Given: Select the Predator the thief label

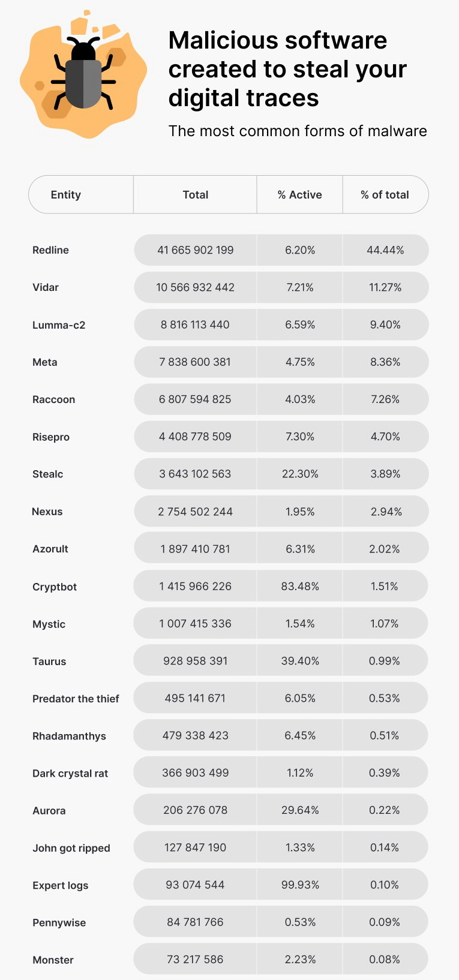Looking at the screenshot, I should 76,699.
